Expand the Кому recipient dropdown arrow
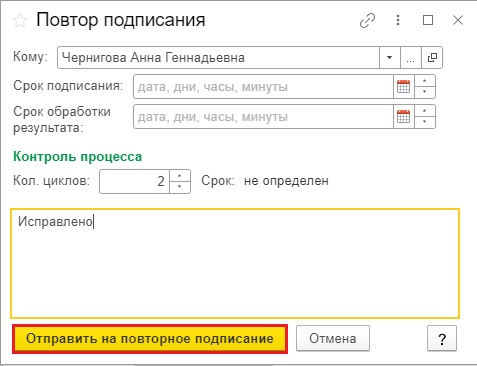 click(389, 58)
